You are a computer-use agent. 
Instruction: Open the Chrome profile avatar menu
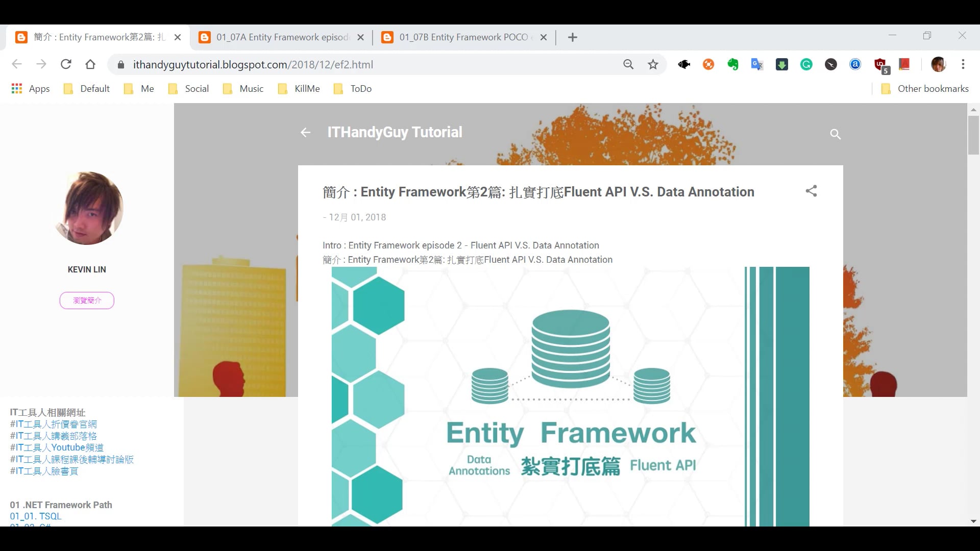point(938,64)
